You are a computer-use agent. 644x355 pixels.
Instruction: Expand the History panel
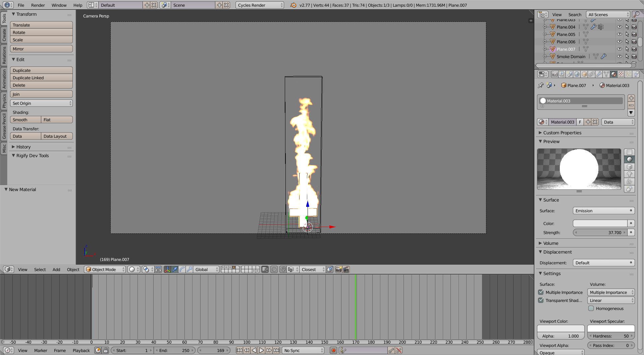(x=23, y=147)
